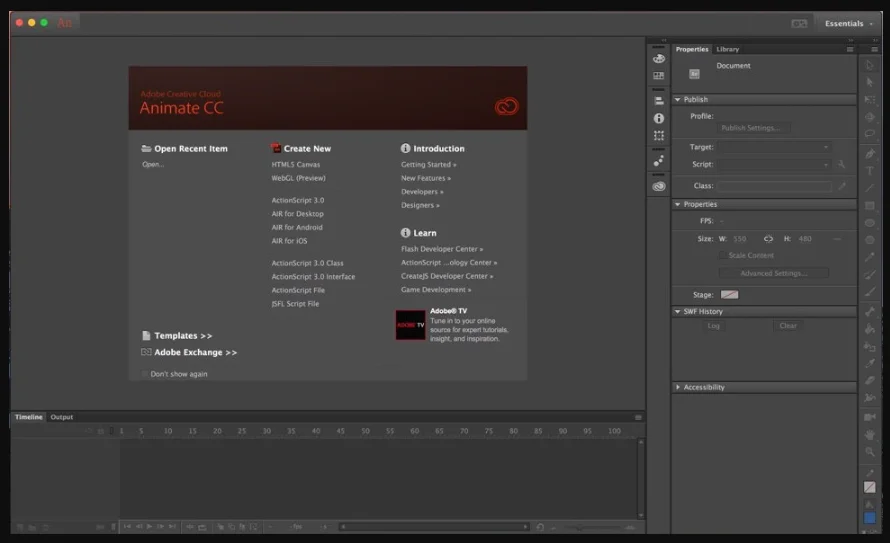Image resolution: width=890 pixels, height=543 pixels.
Task: Open the Script dropdown
Action: click(x=775, y=164)
